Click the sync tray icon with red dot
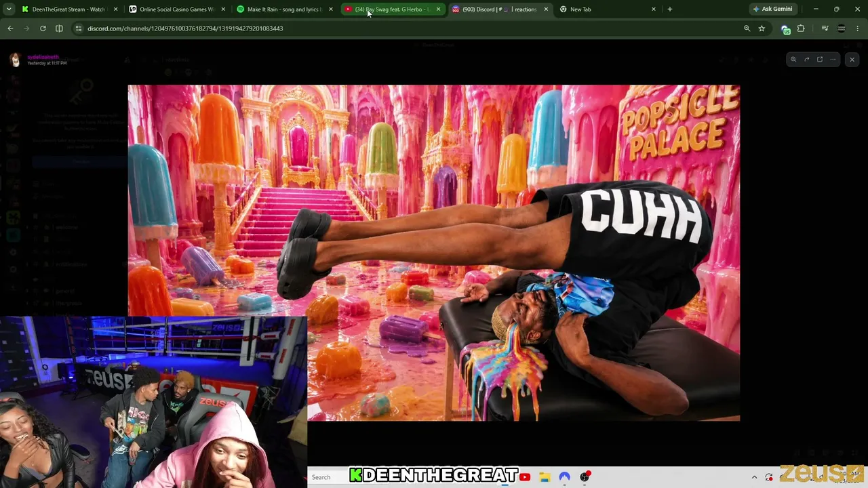The image size is (868, 488). click(x=769, y=477)
